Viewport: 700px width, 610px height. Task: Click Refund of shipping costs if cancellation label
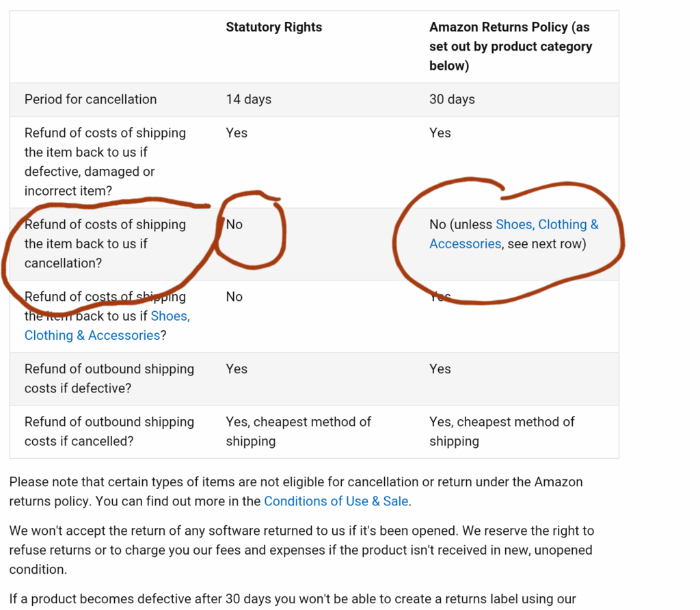pos(105,244)
